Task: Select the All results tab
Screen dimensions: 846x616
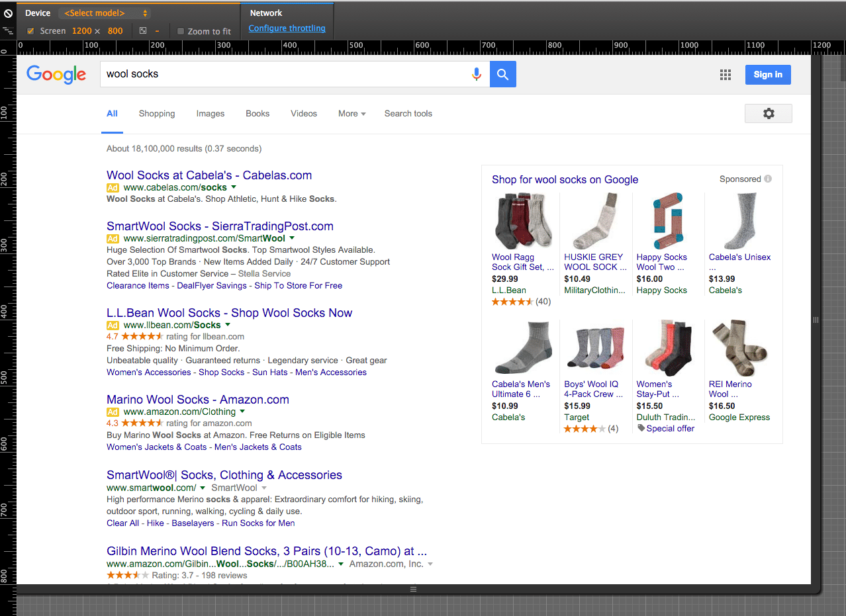Action: [x=112, y=114]
